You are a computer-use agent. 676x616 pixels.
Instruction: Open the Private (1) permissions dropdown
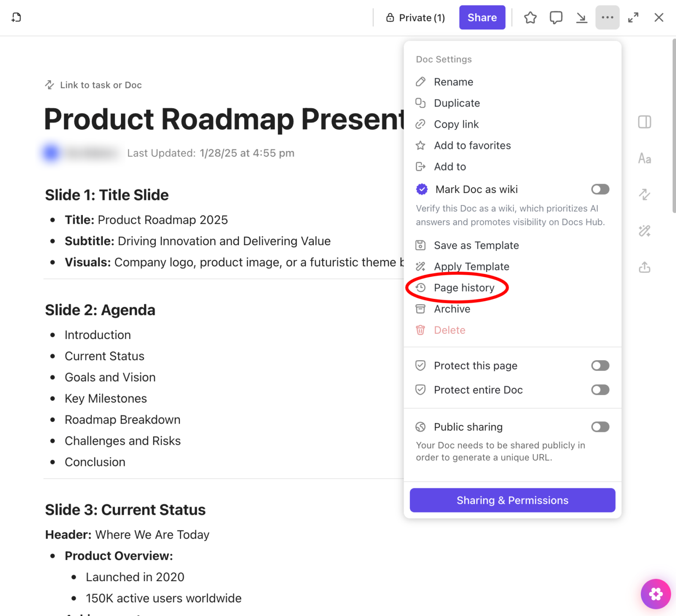[x=415, y=18]
